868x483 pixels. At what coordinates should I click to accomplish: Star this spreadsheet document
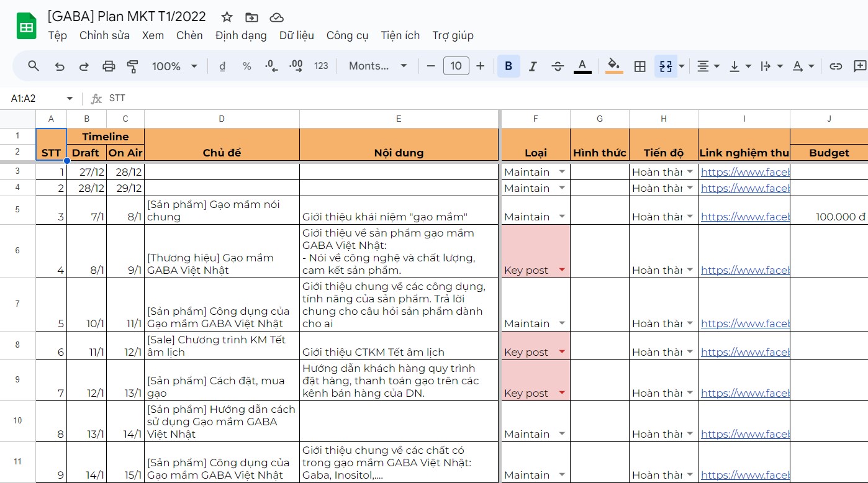[x=227, y=17]
